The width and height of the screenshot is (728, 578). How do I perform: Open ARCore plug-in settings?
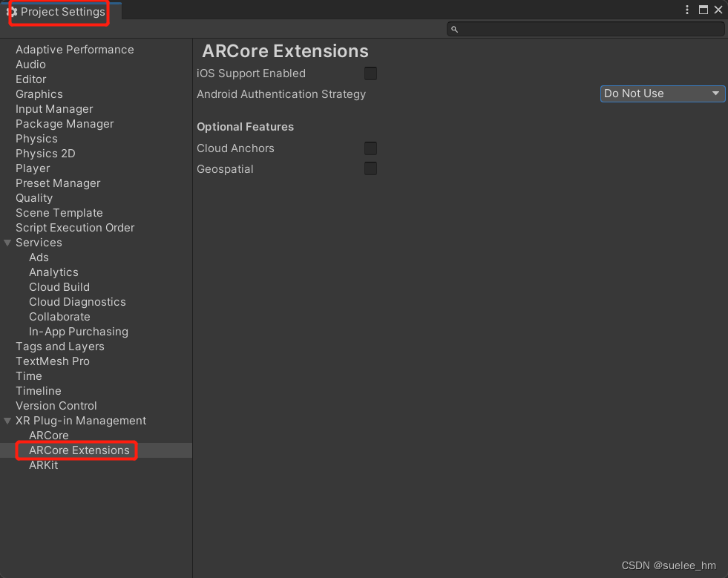(49, 436)
